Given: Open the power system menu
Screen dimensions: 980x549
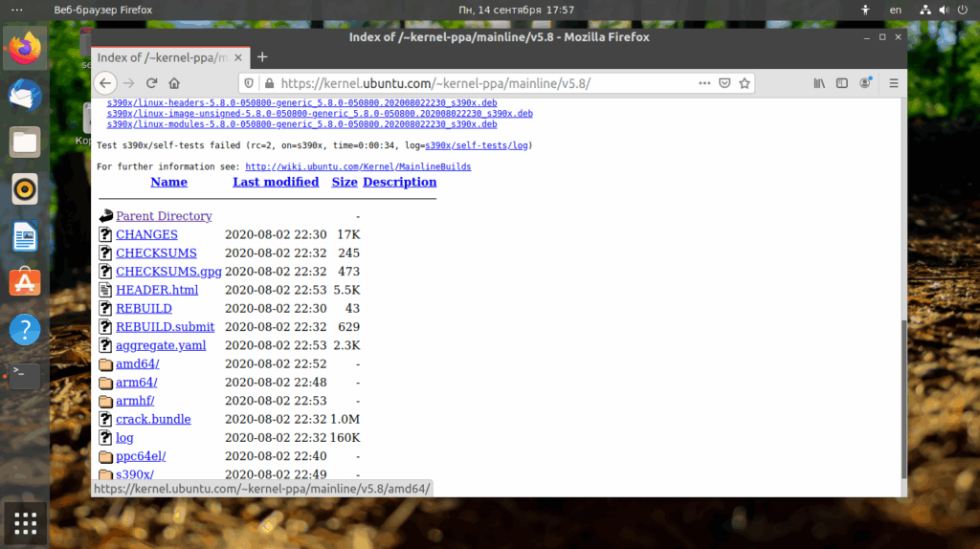Looking at the screenshot, I should [963, 10].
